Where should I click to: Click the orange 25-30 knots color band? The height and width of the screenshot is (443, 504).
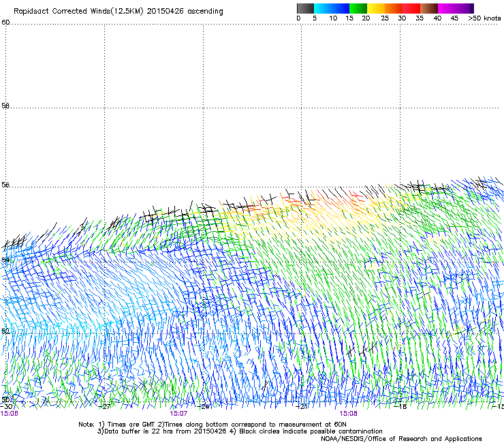click(x=394, y=8)
